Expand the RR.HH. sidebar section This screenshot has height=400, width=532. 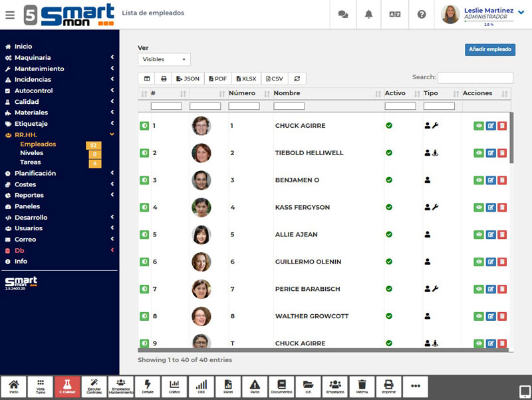(31, 134)
